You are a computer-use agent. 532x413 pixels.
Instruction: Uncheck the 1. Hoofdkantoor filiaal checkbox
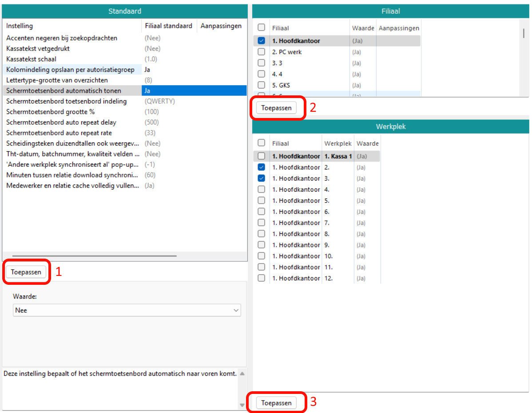[262, 41]
